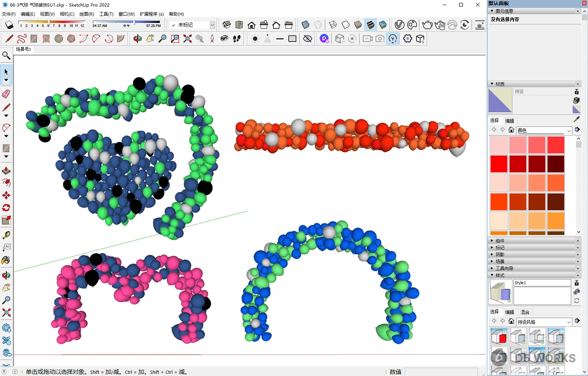Select the Rotate tool in left toolbar
Screen dimensions: 588x376
point(6,208)
